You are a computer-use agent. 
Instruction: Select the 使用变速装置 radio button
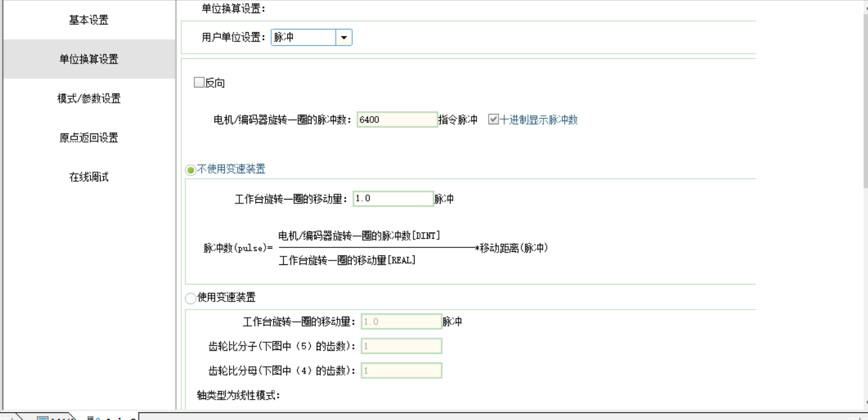(191, 298)
